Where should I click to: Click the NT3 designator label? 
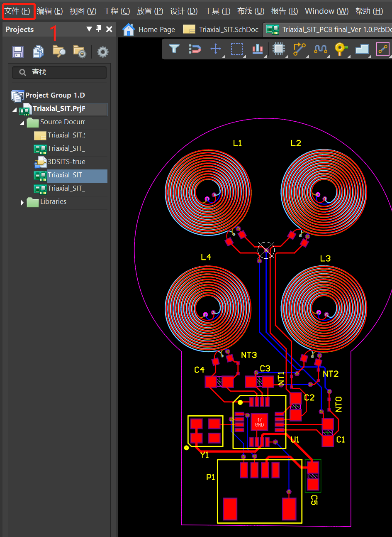coord(249,355)
